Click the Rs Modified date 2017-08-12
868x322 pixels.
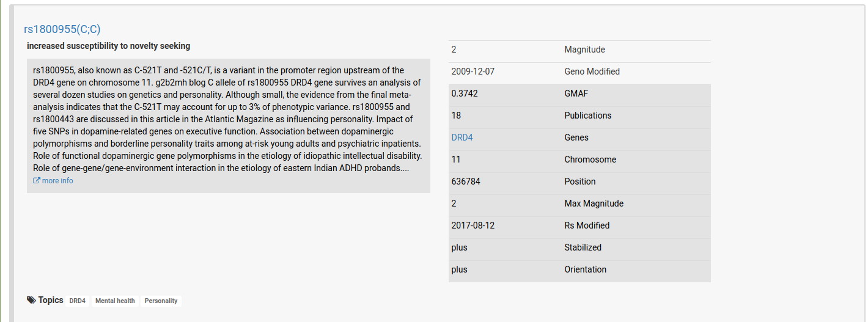[473, 225]
